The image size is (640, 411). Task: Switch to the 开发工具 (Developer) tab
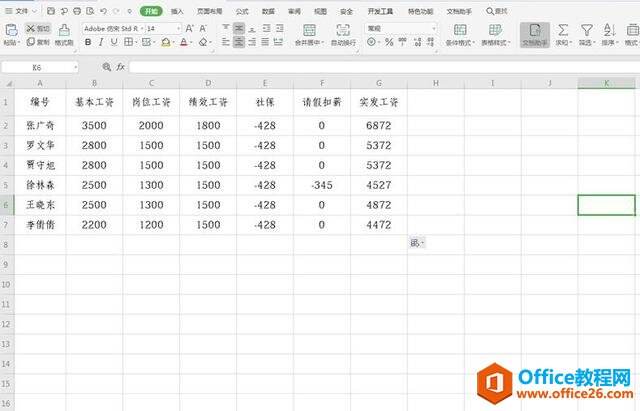pyautogui.click(x=380, y=11)
